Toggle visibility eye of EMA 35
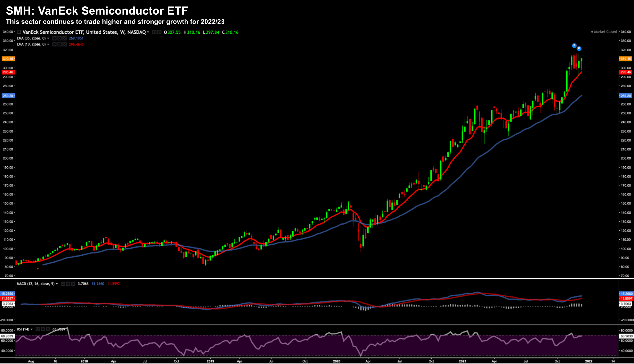Viewport: 634px width, 364px height. (54, 38)
